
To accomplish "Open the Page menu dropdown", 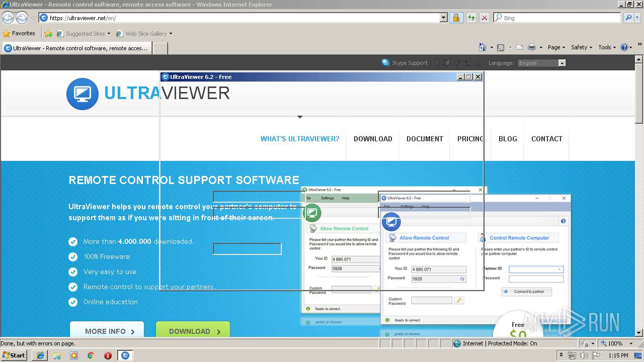I will pos(556,47).
